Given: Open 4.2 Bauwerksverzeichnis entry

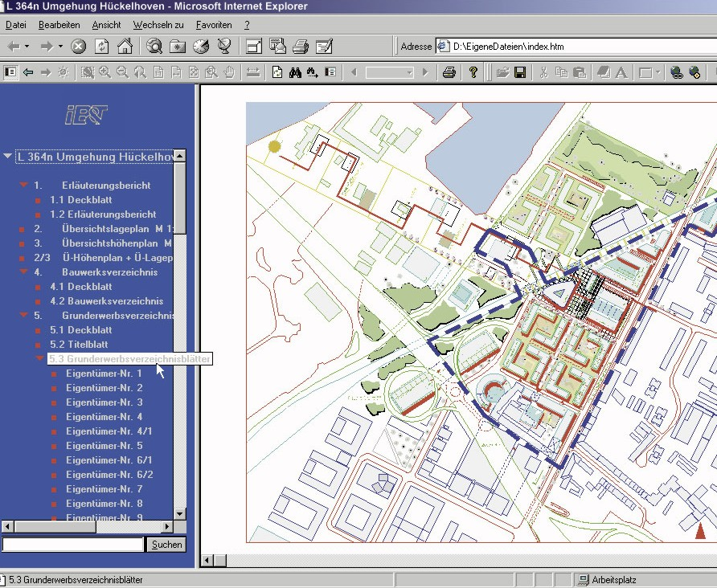Looking at the screenshot, I should [x=107, y=300].
